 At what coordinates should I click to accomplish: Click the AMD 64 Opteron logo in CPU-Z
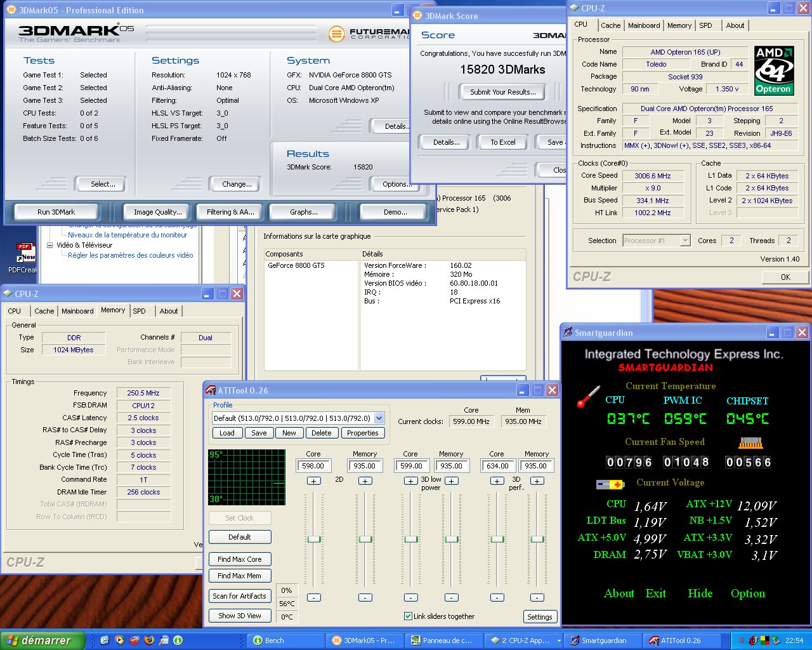tap(773, 70)
